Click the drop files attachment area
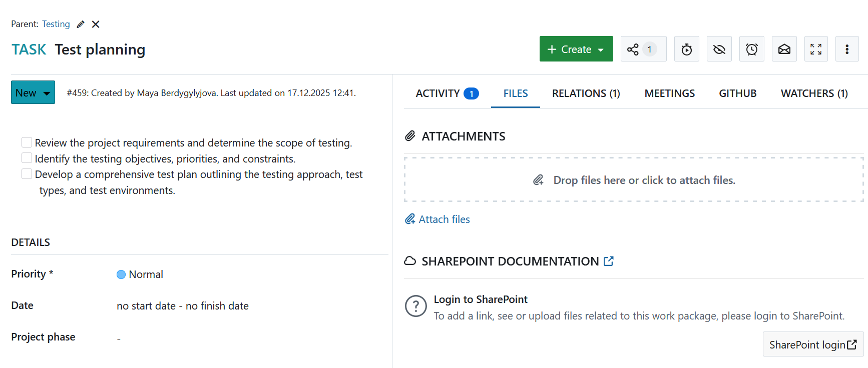The height and width of the screenshot is (368, 868). pyautogui.click(x=634, y=180)
